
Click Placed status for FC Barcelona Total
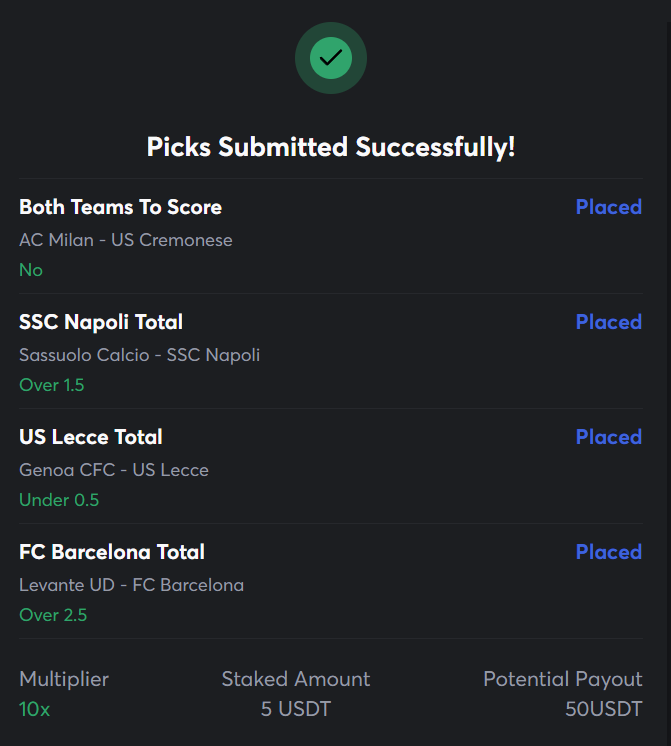click(609, 552)
